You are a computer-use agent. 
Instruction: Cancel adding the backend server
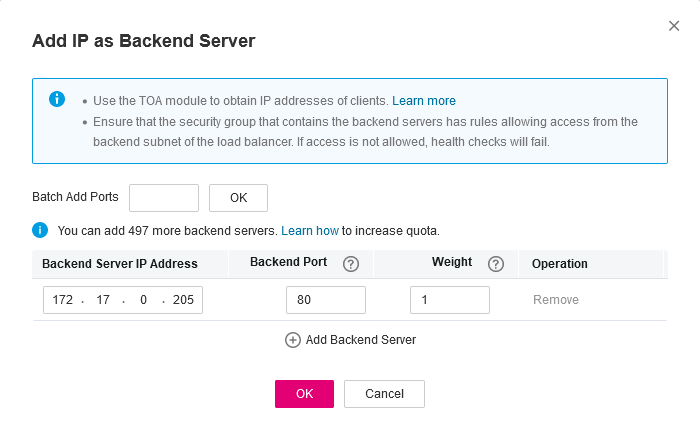[x=384, y=394]
